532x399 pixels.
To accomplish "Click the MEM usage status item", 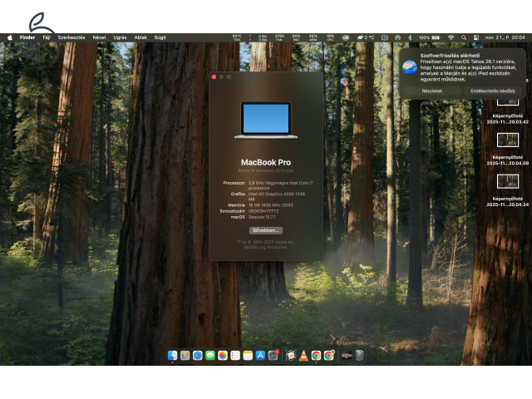I will (x=313, y=37).
